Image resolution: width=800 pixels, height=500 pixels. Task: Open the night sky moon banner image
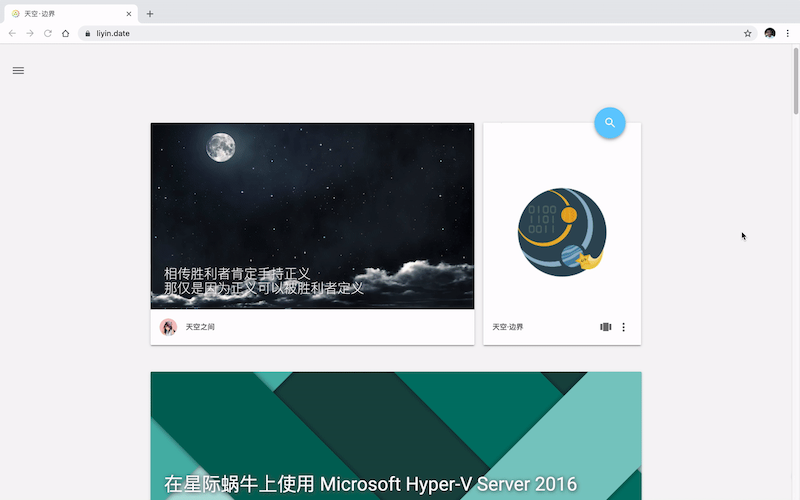tap(312, 216)
